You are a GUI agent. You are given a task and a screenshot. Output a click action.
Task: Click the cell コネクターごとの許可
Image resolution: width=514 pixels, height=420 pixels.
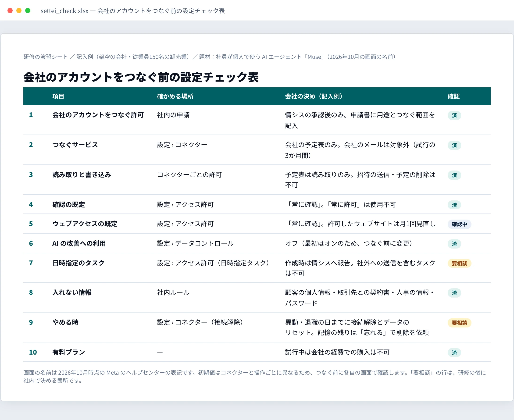coord(189,175)
